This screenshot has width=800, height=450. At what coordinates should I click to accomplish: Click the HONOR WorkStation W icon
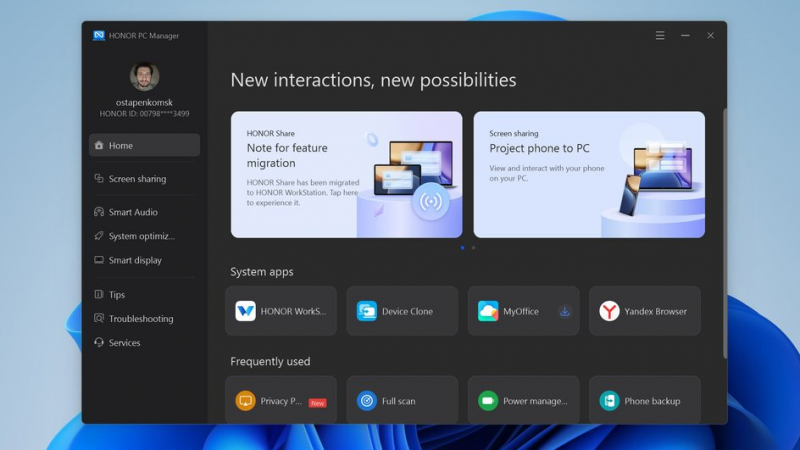point(245,311)
